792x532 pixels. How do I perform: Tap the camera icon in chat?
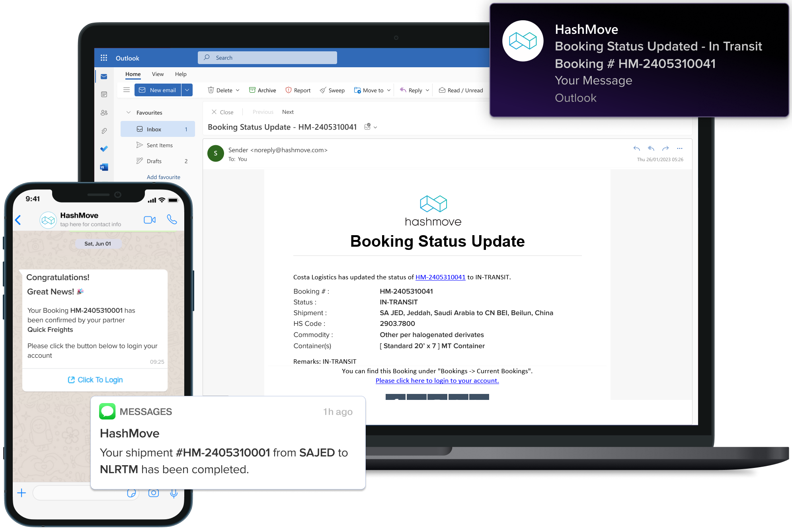tap(154, 493)
